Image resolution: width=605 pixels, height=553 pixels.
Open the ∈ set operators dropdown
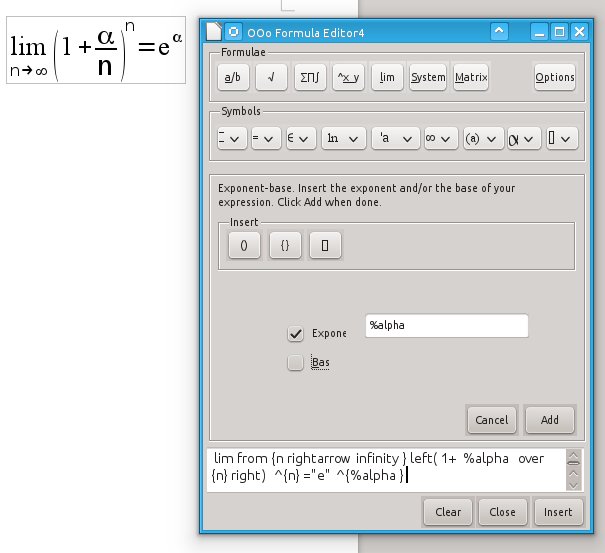coord(300,140)
